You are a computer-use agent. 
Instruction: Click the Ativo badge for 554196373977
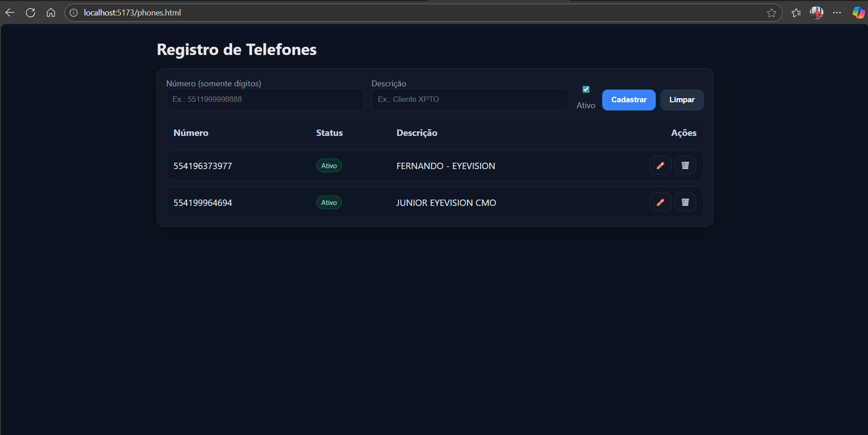coord(329,166)
